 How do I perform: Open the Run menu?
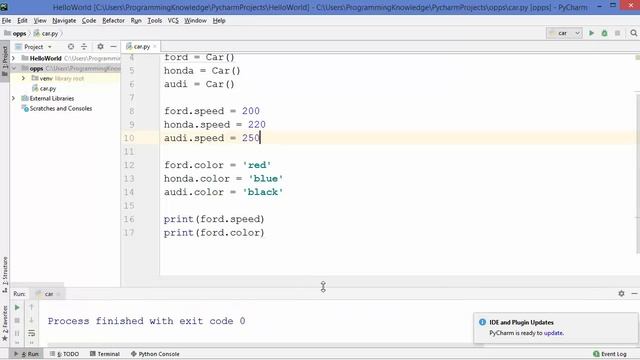point(136,20)
